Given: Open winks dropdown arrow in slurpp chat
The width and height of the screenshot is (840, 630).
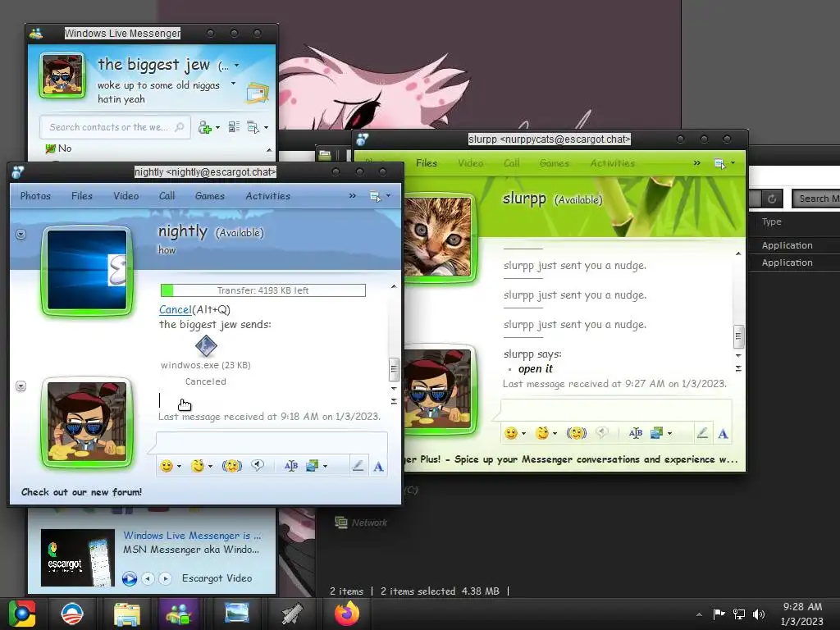Looking at the screenshot, I should 555,434.
